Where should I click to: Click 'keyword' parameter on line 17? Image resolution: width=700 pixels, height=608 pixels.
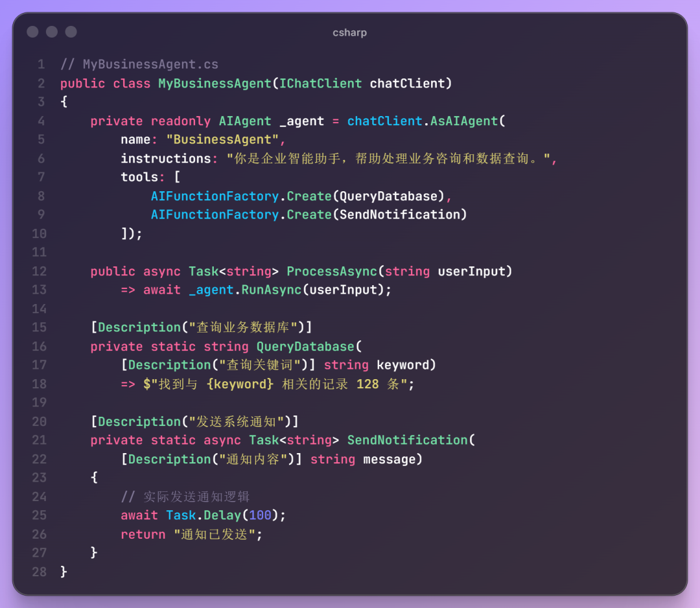coord(402,365)
